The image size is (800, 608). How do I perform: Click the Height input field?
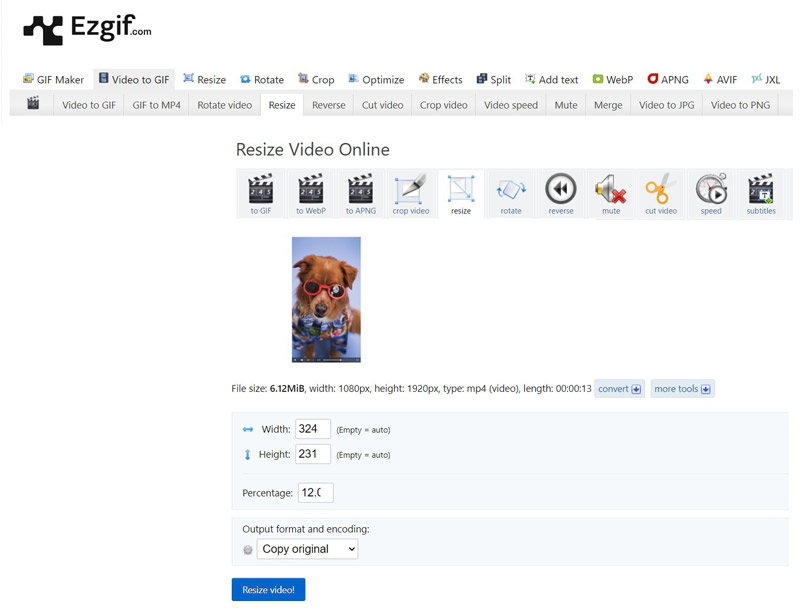click(x=313, y=453)
